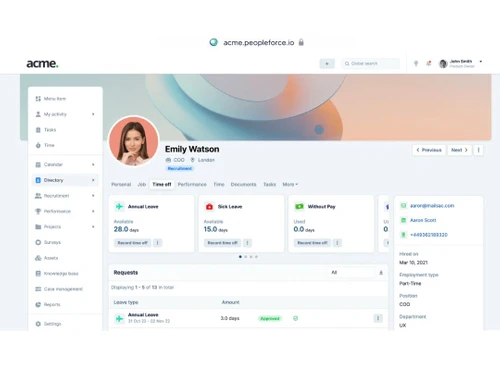Expand the Projects submenu arrow
The height and width of the screenshot is (375, 500).
(93, 227)
